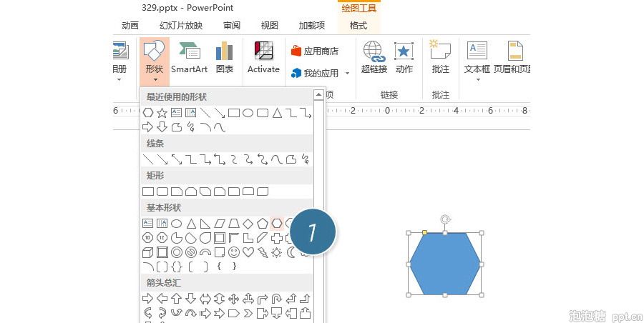This screenshot has height=323, width=644.
Task: Select the smiley face shape
Action: (x=234, y=252)
